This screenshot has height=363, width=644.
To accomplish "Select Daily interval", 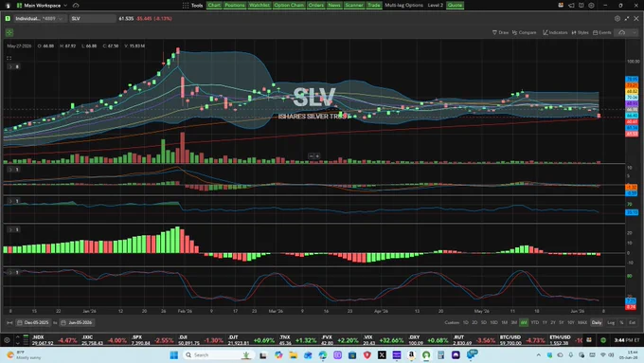I will pyautogui.click(x=597, y=322).
